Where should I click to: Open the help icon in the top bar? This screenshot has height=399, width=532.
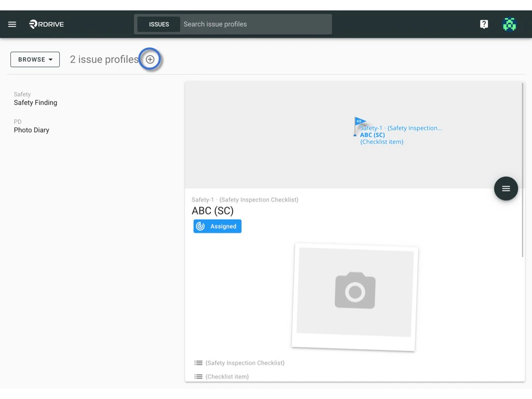tap(484, 24)
